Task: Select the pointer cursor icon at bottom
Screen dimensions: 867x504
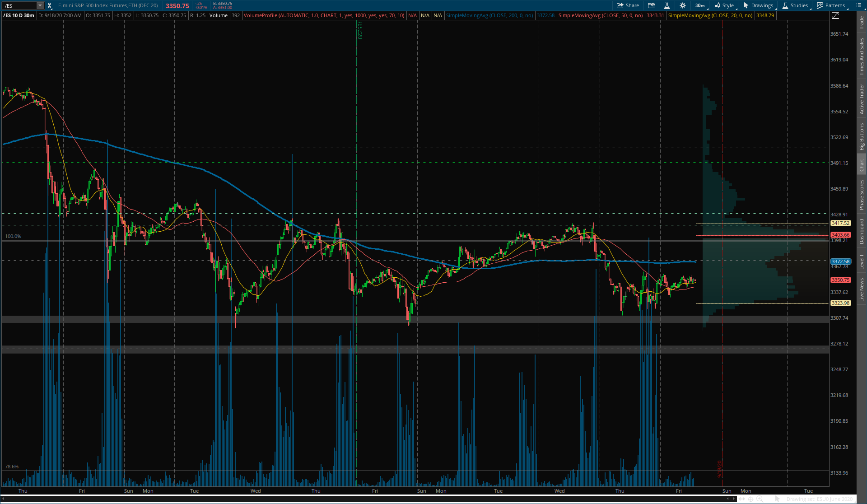Action: (x=778, y=499)
